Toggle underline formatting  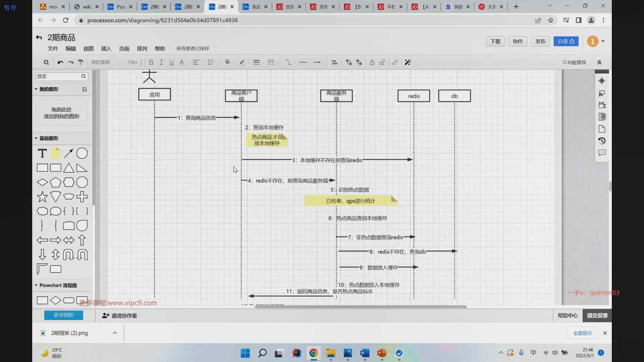click(x=171, y=62)
